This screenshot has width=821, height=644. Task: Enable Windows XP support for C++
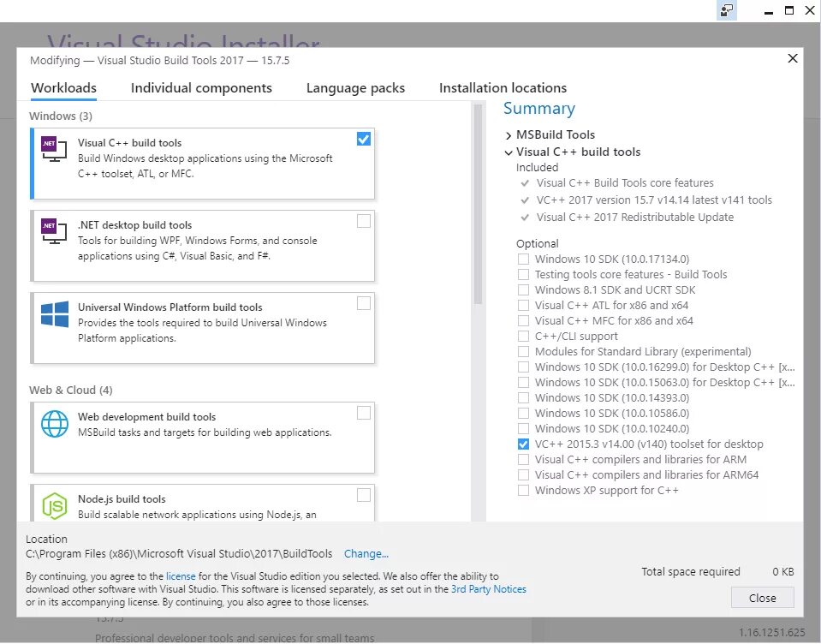point(523,491)
